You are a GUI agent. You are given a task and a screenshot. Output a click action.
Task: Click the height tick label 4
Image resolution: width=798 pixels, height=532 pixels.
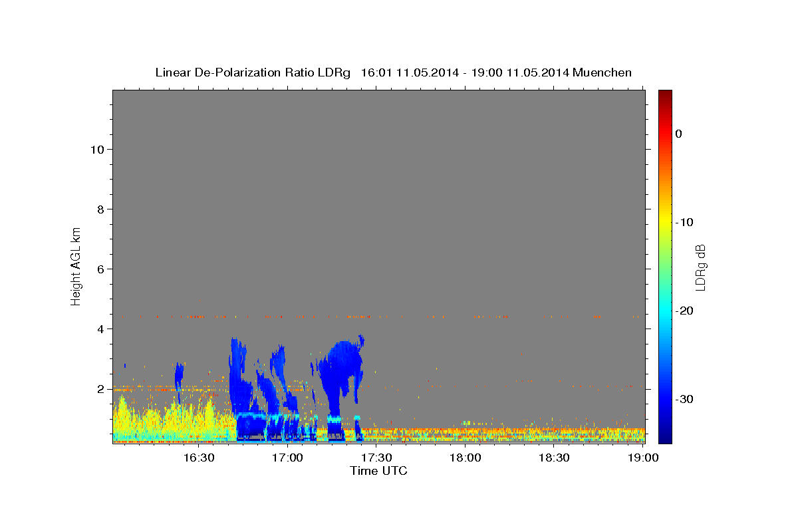[x=99, y=329]
